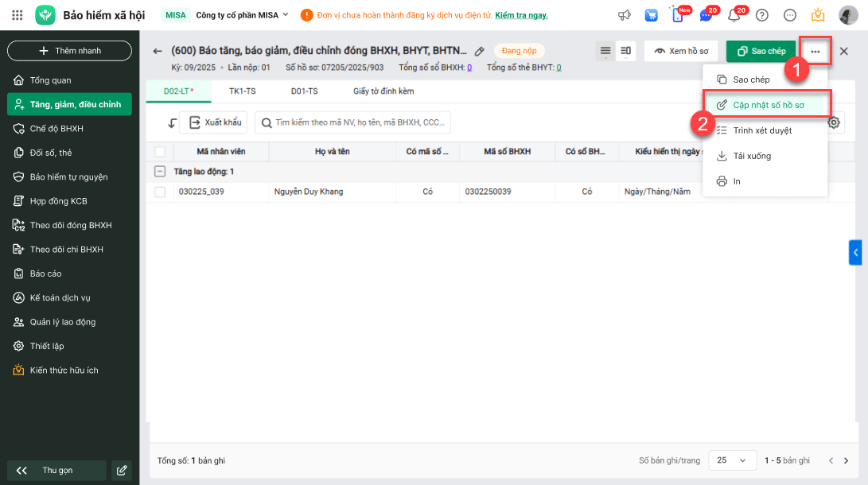
Task: Open the three-dot more options menu
Action: (x=815, y=52)
